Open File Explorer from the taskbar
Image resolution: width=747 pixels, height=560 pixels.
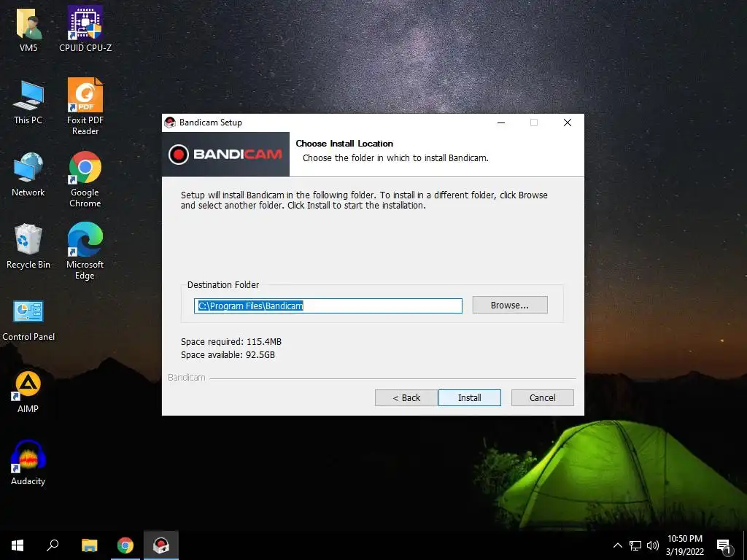click(89, 545)
